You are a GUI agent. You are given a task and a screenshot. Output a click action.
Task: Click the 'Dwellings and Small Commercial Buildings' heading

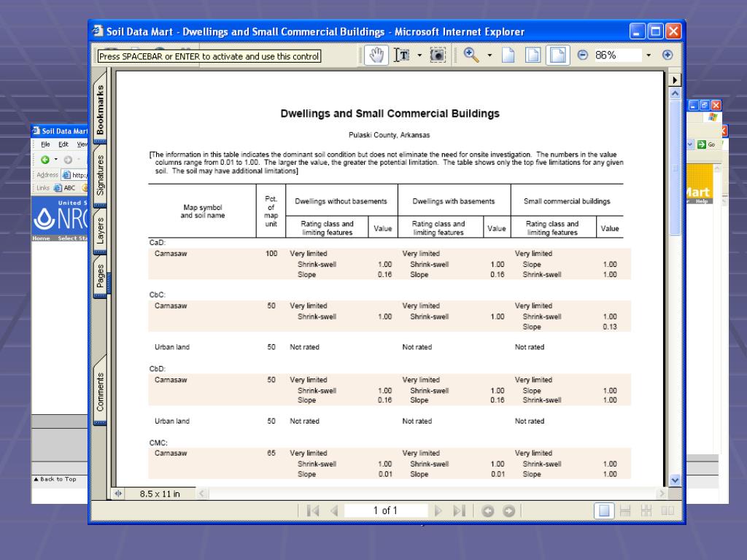point(390,113)
